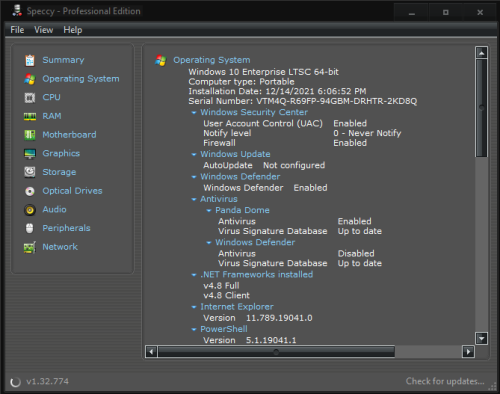This screenshot has height=394, width=500.
Task: Collapse Windows Security Center section
Action: tap(194, 113)
